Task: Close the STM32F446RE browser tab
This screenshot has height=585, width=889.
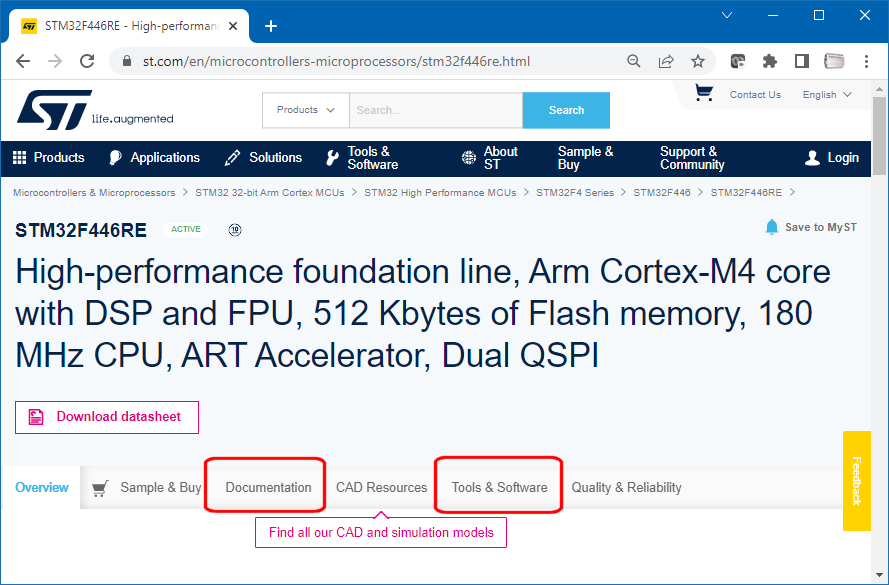Action: coord(233,26)
